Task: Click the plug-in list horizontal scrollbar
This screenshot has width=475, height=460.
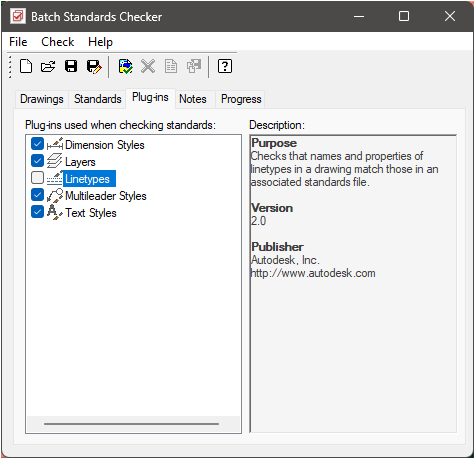Action: coord(133,424)
